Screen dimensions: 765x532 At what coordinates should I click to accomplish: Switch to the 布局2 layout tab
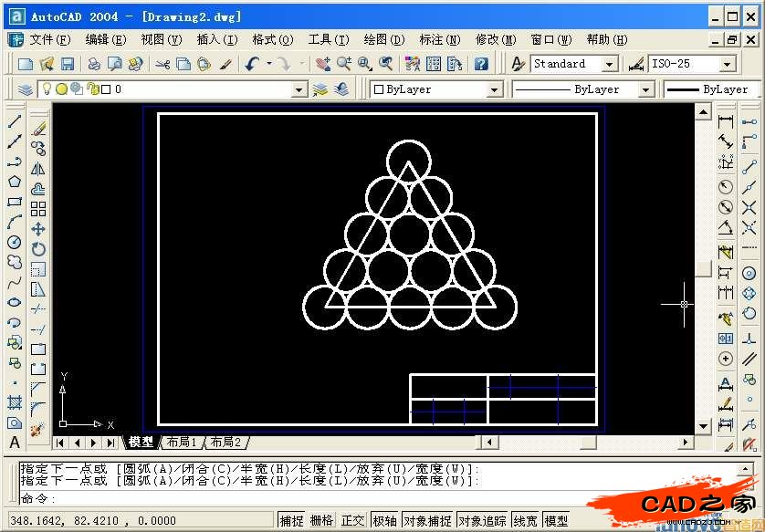(225, 443)
